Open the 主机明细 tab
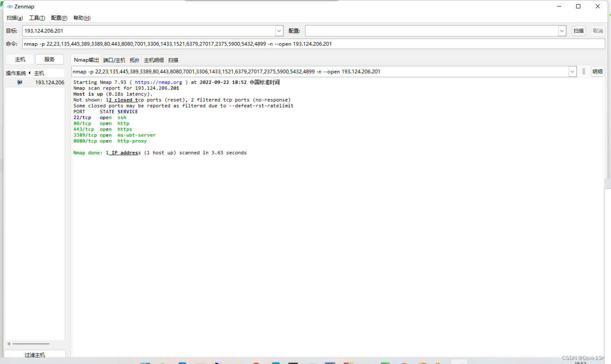Screen dimensions: 611x364 154,60
